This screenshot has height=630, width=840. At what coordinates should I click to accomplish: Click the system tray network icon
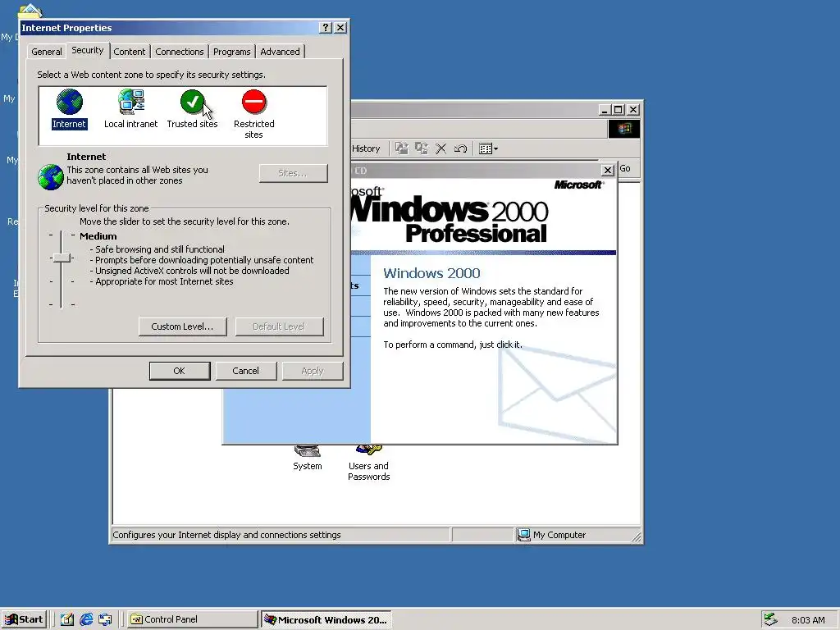coord(771,619)
